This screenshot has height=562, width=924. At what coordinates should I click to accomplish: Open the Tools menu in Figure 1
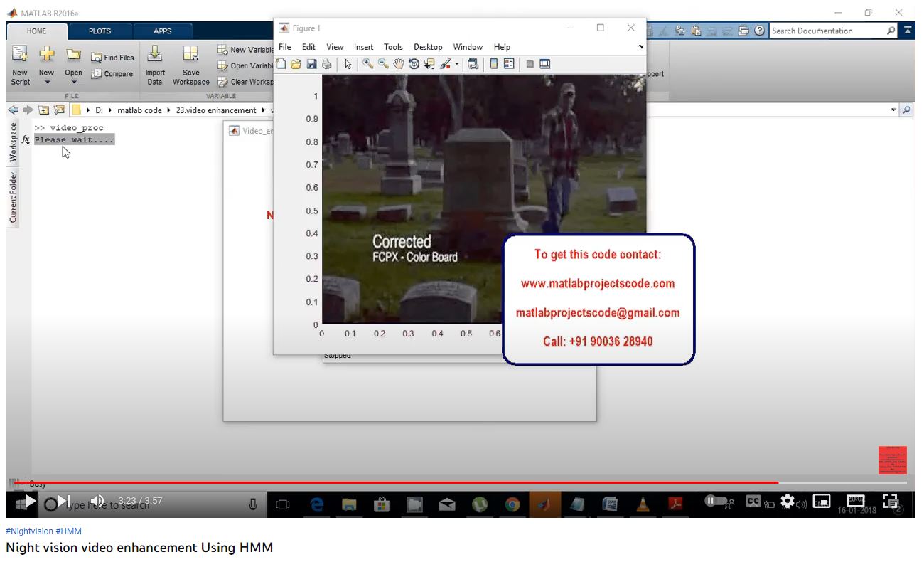393,47
